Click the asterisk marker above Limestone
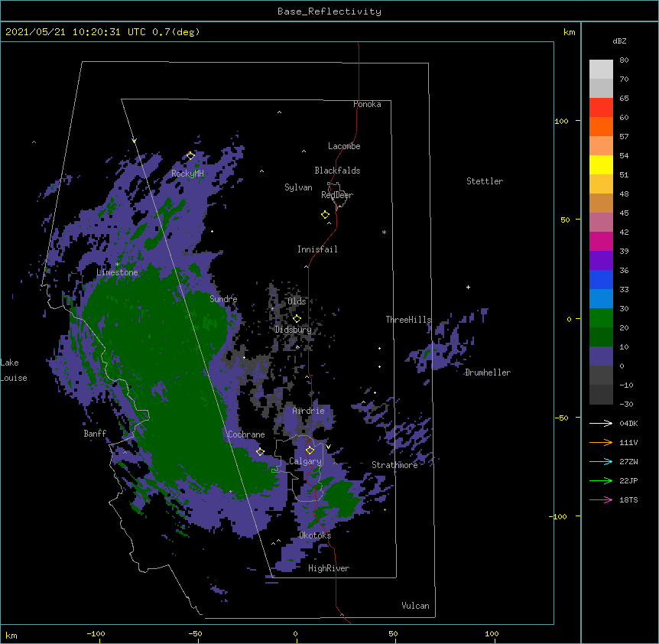 click(118, 264)
